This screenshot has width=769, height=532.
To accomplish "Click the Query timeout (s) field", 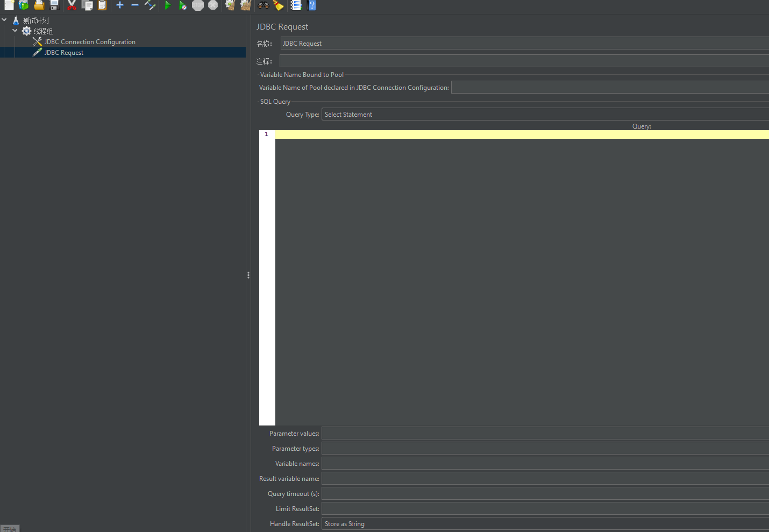I will (545, 493).
